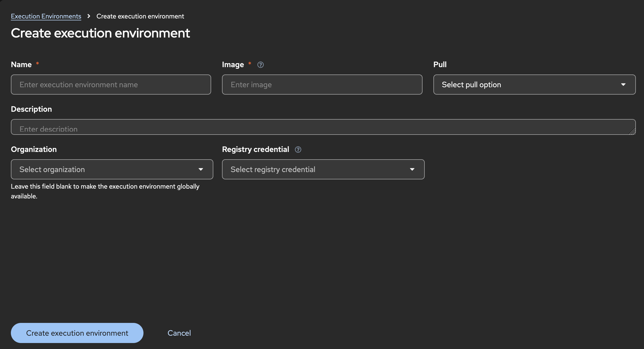The height and width of the screenshot is (349, 644).
Task: Click the chevron on the Pull dropdown
Action: click(x=623, y=85)
